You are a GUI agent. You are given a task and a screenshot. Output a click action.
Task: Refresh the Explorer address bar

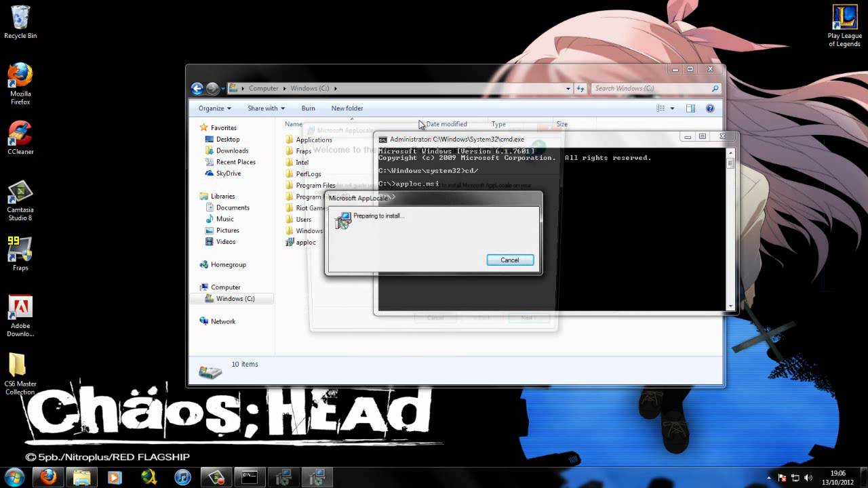pyautogui.click(x=580, y=88)
